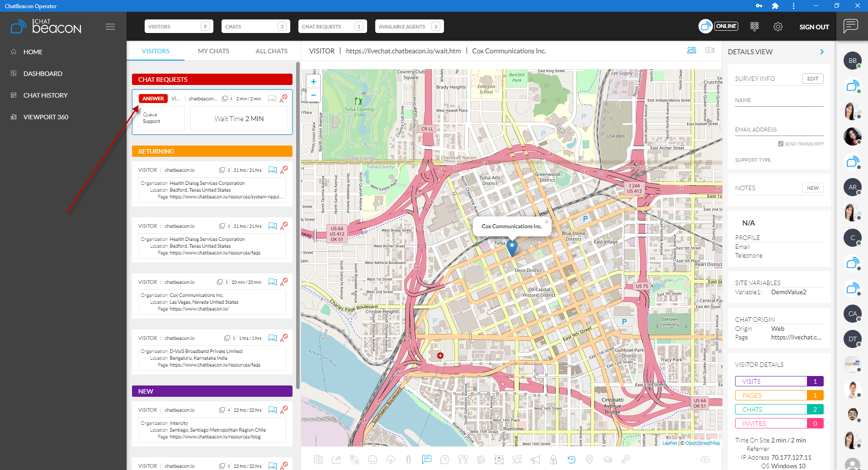Invite the Bengaluru visitor via chat icon
This screenshot has width=868, height=470.
[272, 338]
